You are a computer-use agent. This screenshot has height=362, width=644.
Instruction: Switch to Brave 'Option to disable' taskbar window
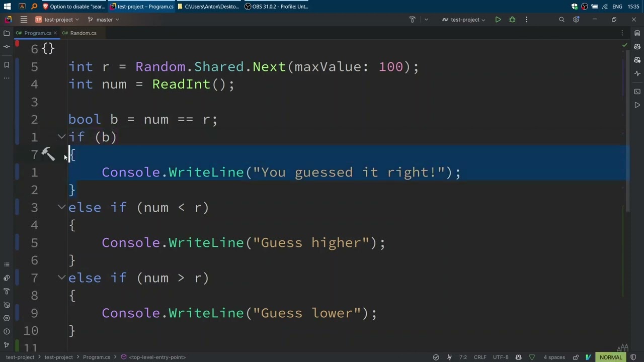click(x=74, y=7)
